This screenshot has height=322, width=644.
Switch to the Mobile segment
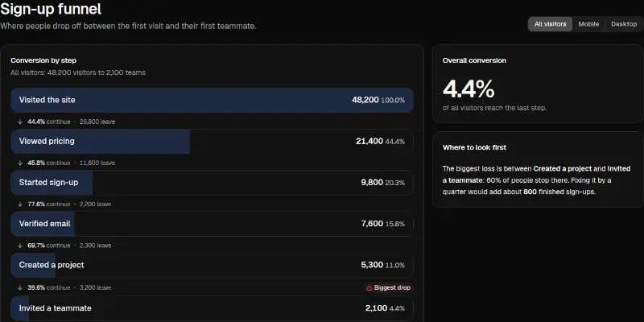coord(588,24)
